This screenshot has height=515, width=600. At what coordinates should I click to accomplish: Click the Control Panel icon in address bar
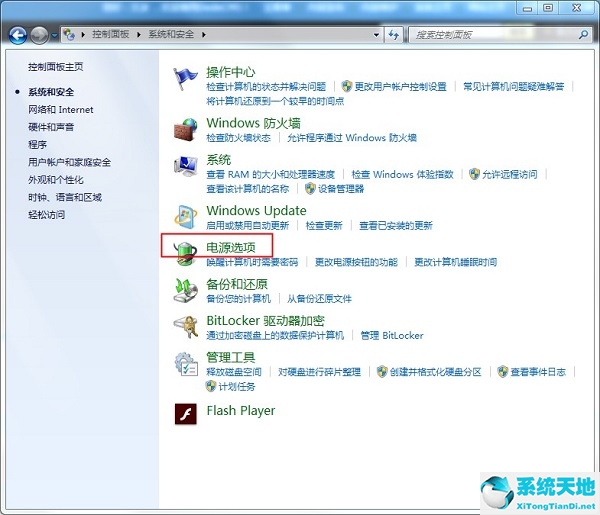click(69, 34)
